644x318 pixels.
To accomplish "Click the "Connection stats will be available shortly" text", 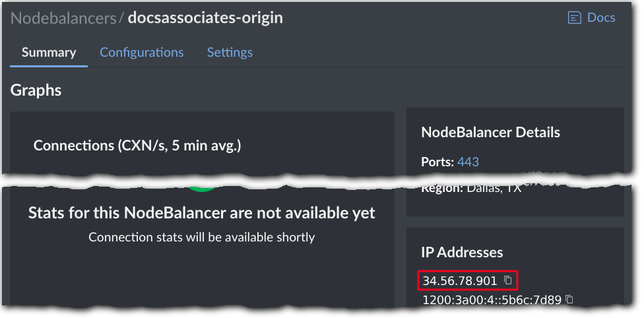I will [201, 237].
